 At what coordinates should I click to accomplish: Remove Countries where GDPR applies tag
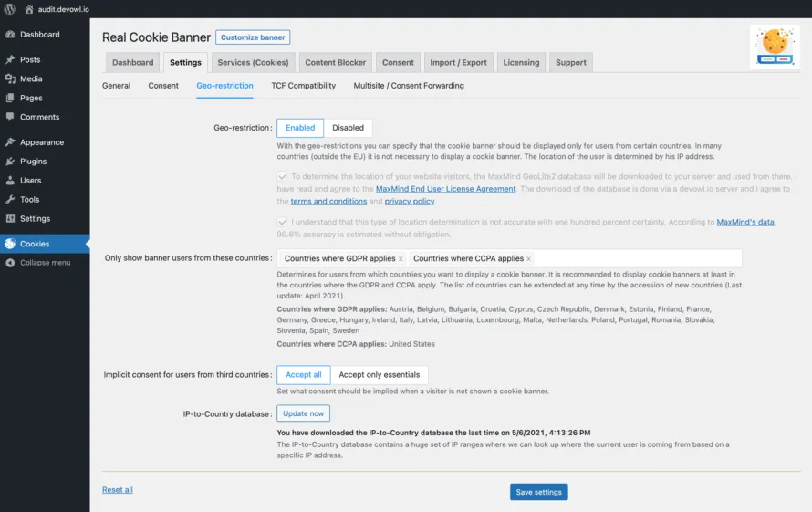(x=401, y=259)
